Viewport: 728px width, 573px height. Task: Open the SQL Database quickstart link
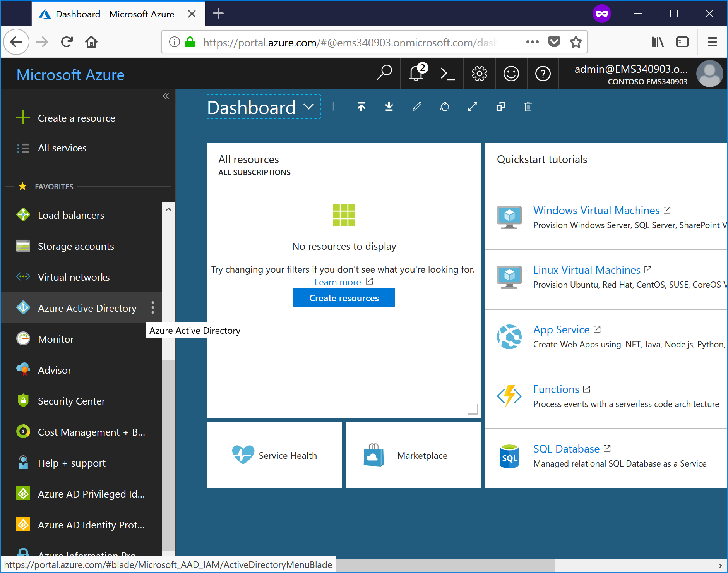pos(566,449)
